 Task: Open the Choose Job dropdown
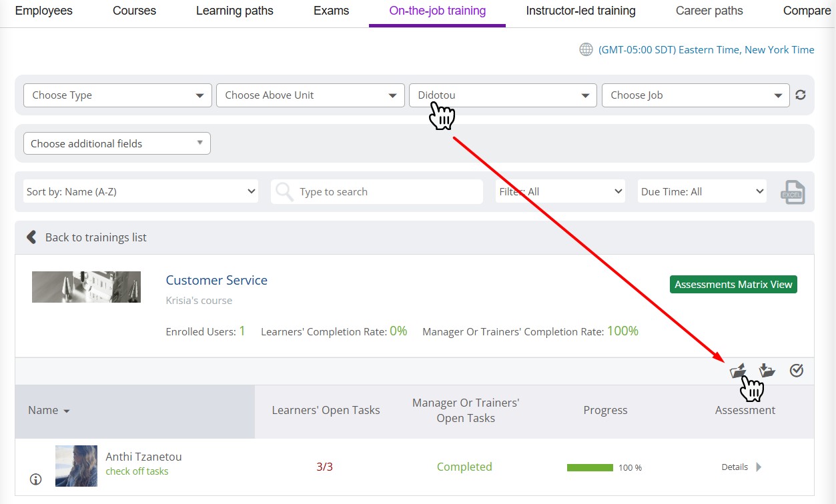tap(695, 95)
